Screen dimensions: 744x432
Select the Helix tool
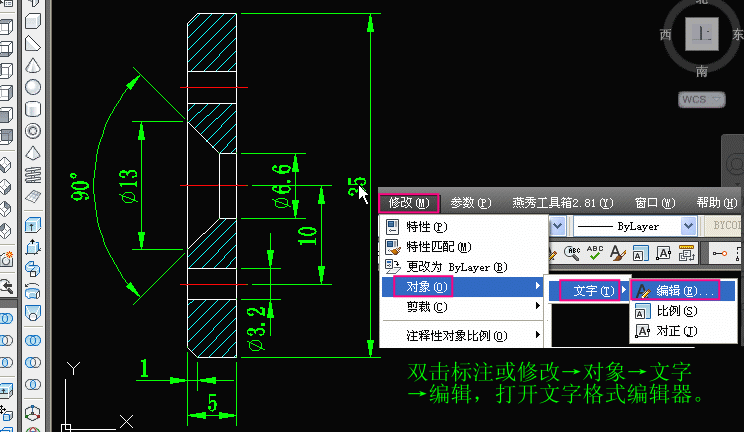coord(33,175)
